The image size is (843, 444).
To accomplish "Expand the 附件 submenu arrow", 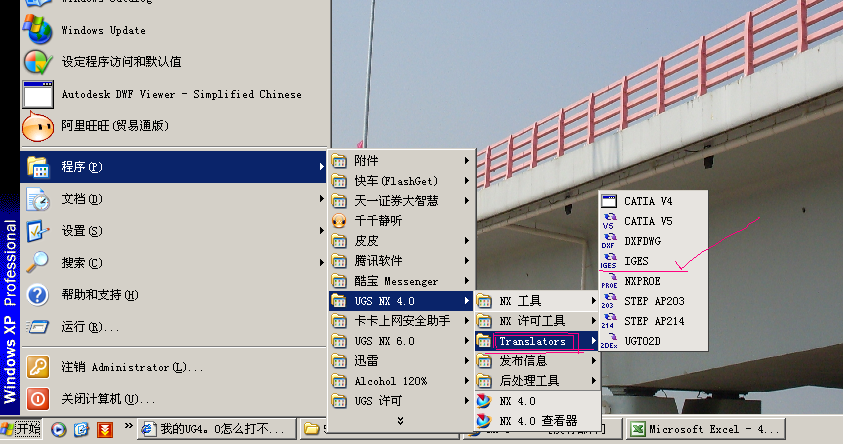I will (467, 161).
